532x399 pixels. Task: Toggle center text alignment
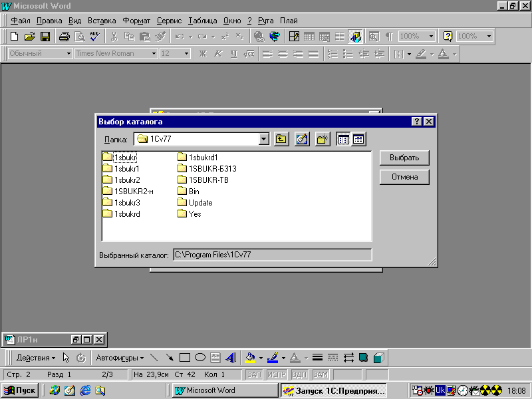click(x=283, y=54)
